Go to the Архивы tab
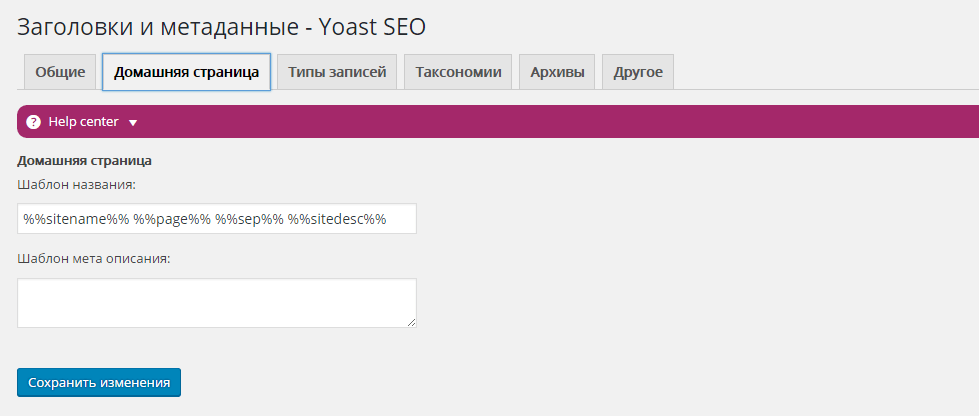 coord(557,72)
